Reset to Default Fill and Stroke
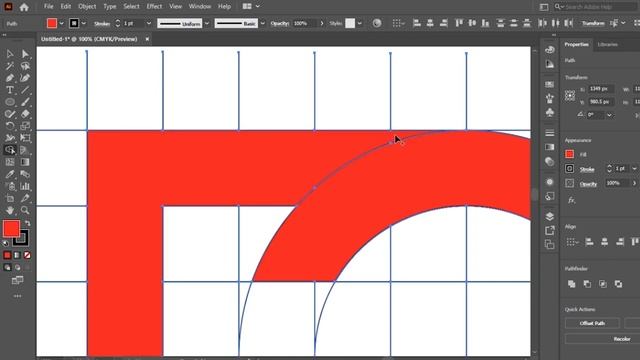Screen dimensions: 640x360 tap(5, 243)
